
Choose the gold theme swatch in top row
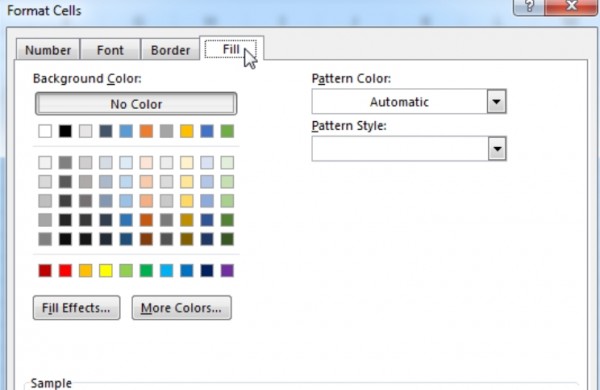[x=187, y=131]
